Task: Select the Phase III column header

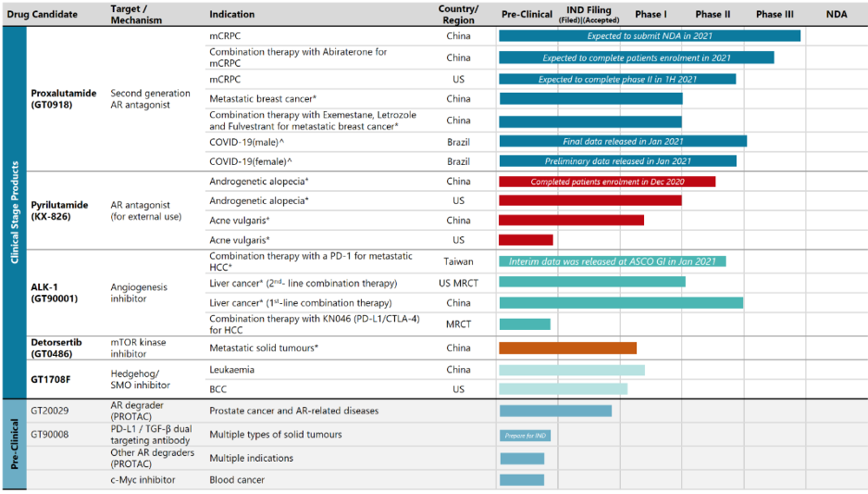Action: click(774, 15)
